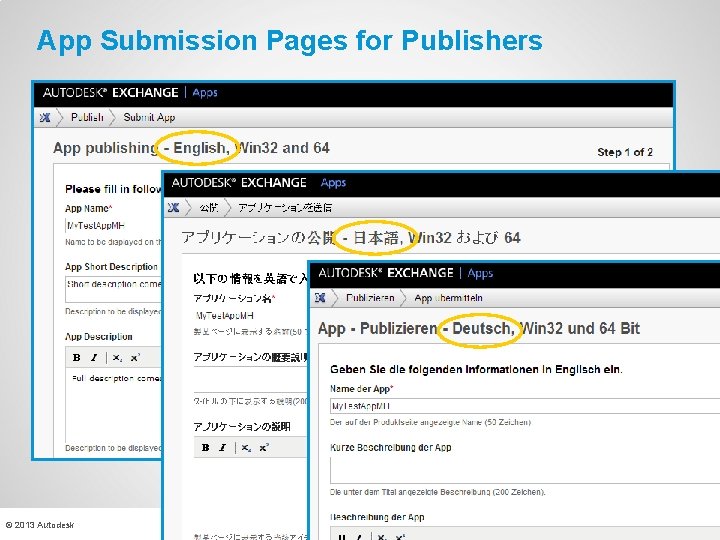720x540 pixels.
Task: Go to Publish breadcrumb in the English window
Action: pos(87,118)
